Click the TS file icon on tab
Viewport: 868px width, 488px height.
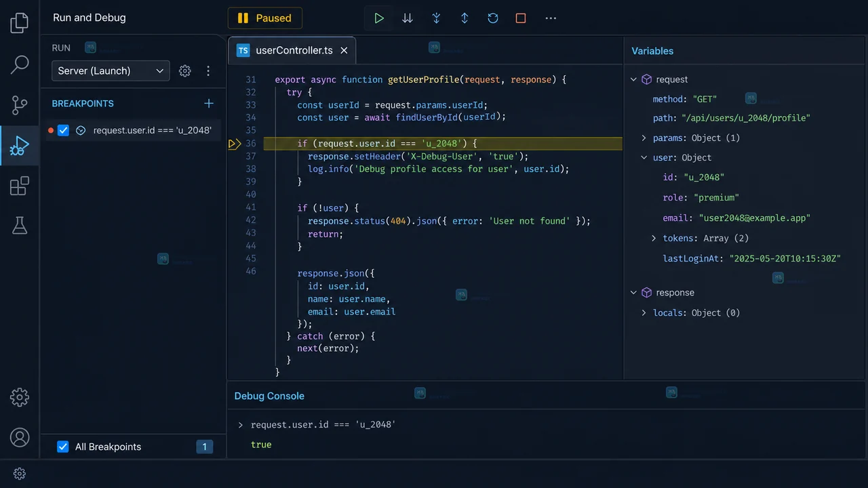pyautogui.click(x=243, y=50)
